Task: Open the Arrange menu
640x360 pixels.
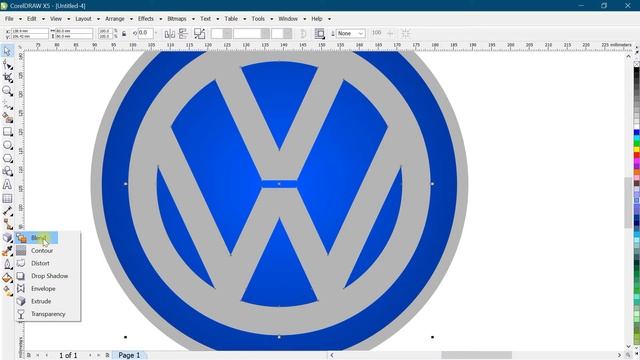Action: tap(115, 19)
